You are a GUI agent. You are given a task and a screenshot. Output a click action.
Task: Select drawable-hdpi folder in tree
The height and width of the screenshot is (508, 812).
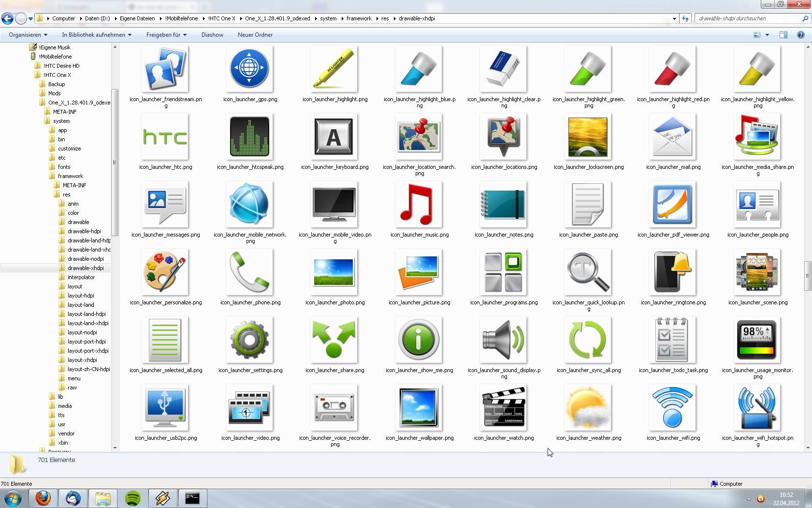point(84,231)
